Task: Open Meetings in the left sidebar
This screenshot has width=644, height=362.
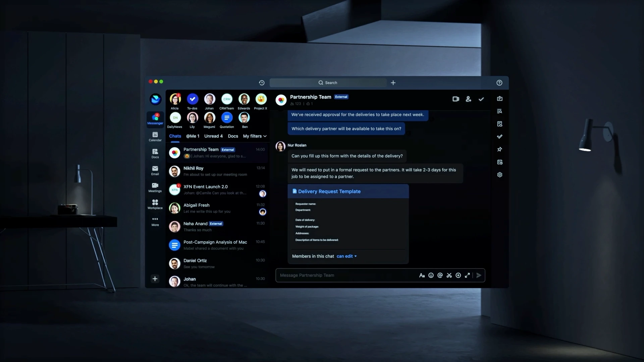Action: [x=155, y=187]
